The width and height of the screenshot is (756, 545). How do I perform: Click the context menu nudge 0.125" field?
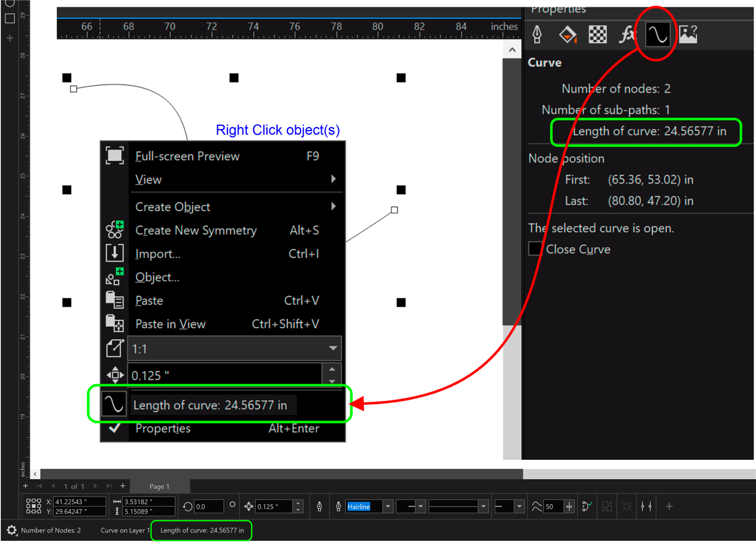tap(224, 375)
